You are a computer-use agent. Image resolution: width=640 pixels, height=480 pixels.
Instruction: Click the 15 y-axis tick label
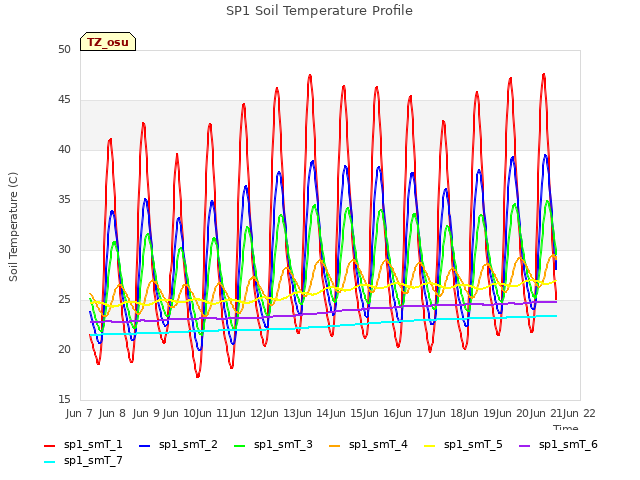coord(64,399)
